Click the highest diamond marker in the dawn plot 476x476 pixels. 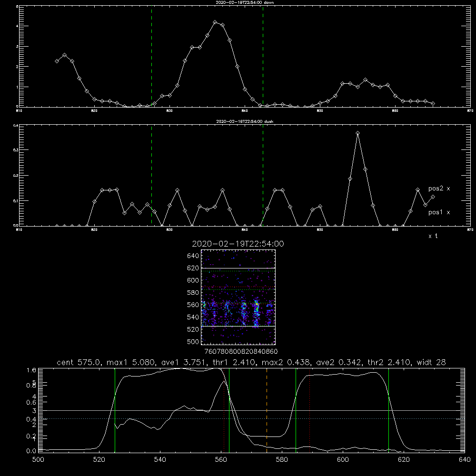click(x=215, y=22)
